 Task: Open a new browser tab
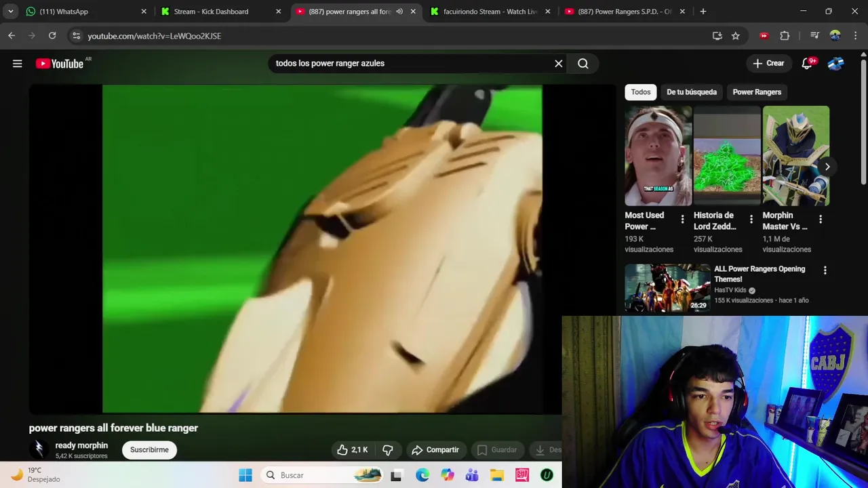point(703,12)
